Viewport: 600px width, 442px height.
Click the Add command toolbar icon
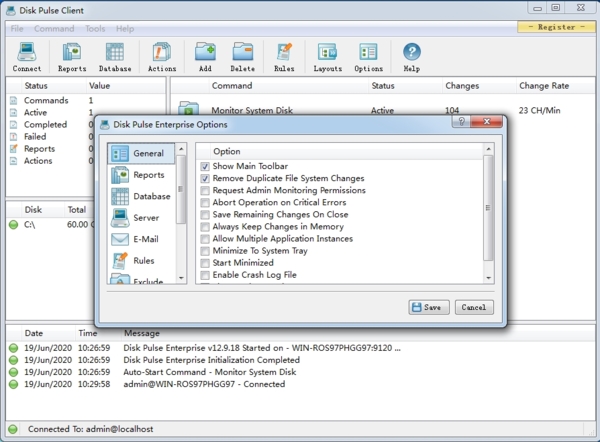[x=205, y=57]
